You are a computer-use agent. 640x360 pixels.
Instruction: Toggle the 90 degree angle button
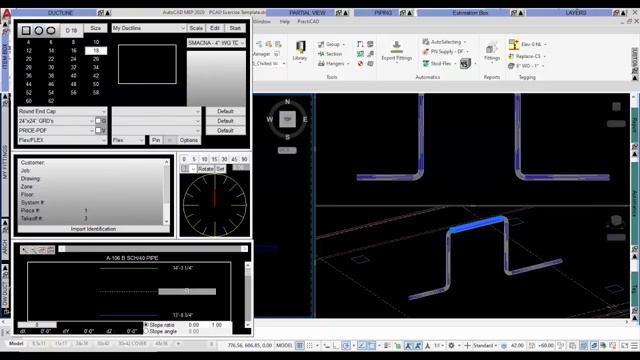click(244, 159)
